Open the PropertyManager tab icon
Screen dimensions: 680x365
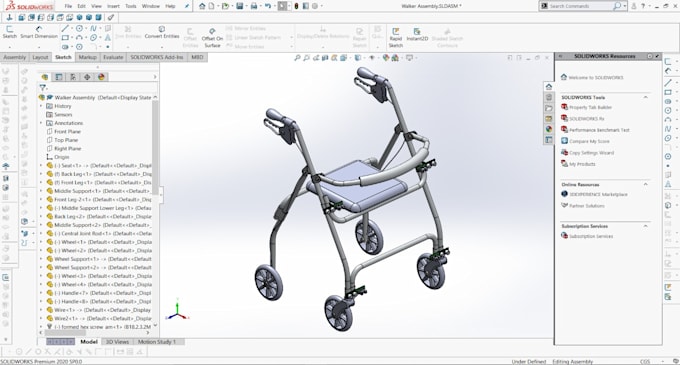point(59,77)
